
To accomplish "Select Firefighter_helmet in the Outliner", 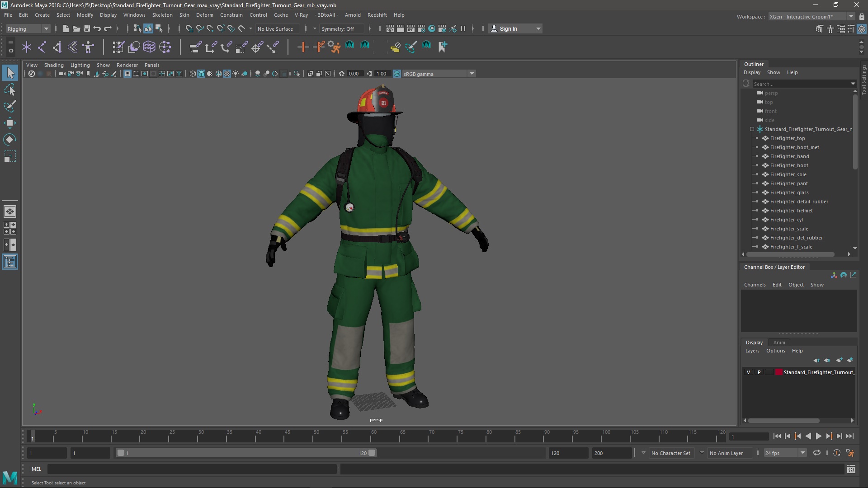I will tap(791, 211).
